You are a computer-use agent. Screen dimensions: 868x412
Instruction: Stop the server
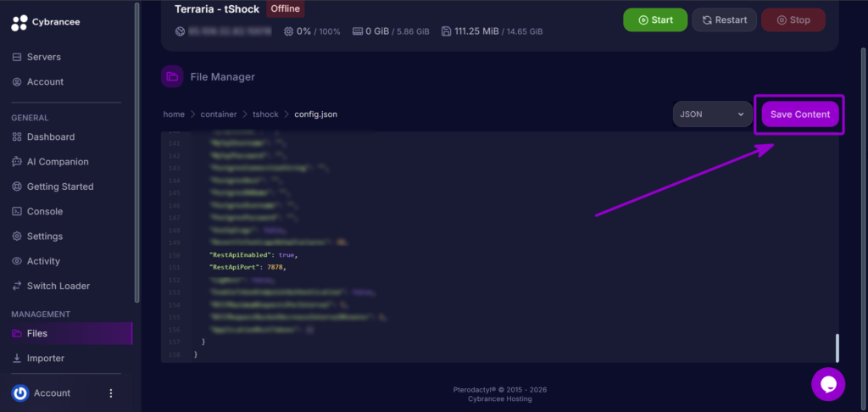coord(793,20)
